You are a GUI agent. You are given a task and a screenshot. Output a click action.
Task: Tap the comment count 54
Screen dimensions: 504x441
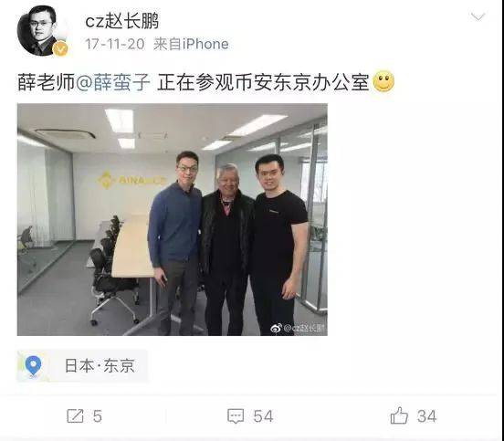tap(263, 416)
